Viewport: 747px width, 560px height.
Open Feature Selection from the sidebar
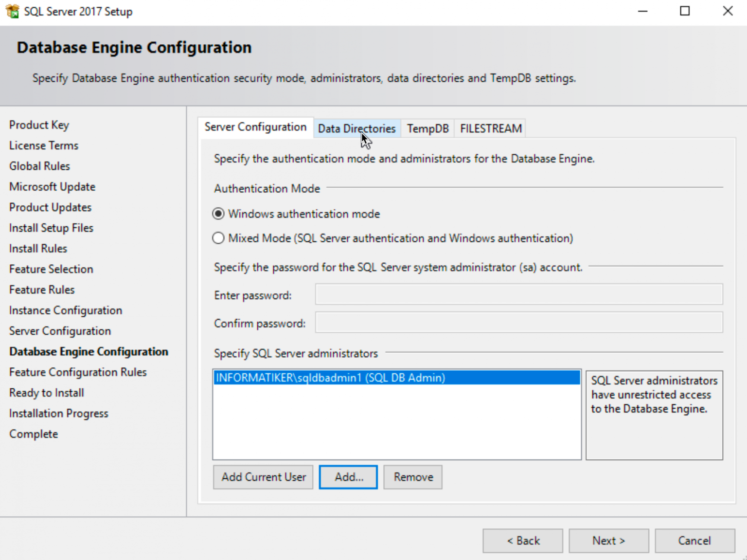coord(51,269)
